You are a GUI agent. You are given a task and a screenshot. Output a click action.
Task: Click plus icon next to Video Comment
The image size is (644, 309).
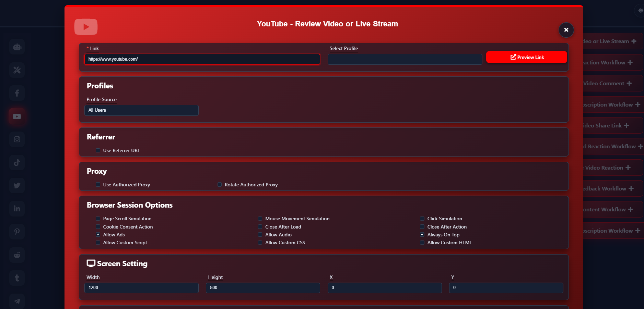[x=629, y=83]
